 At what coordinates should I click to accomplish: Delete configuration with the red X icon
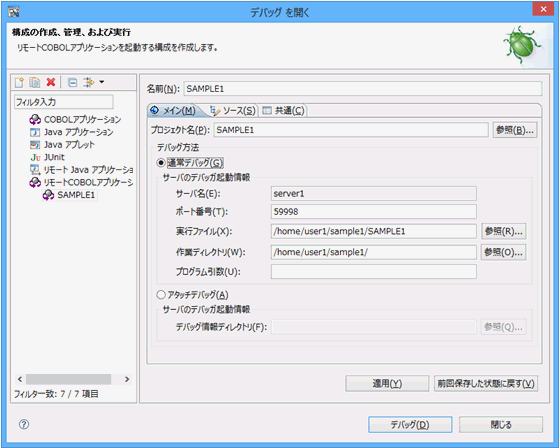[x=51, y=83]
